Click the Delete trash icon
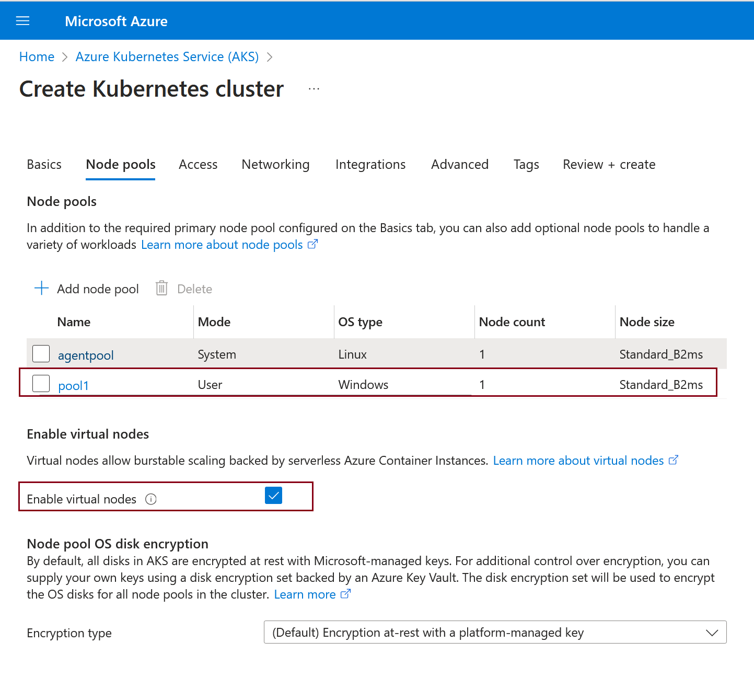 (x=161, y=288)
